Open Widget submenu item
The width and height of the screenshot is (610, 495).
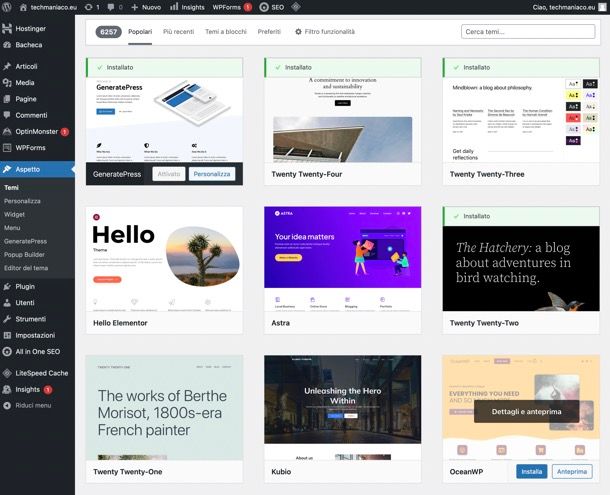(14, 214)
